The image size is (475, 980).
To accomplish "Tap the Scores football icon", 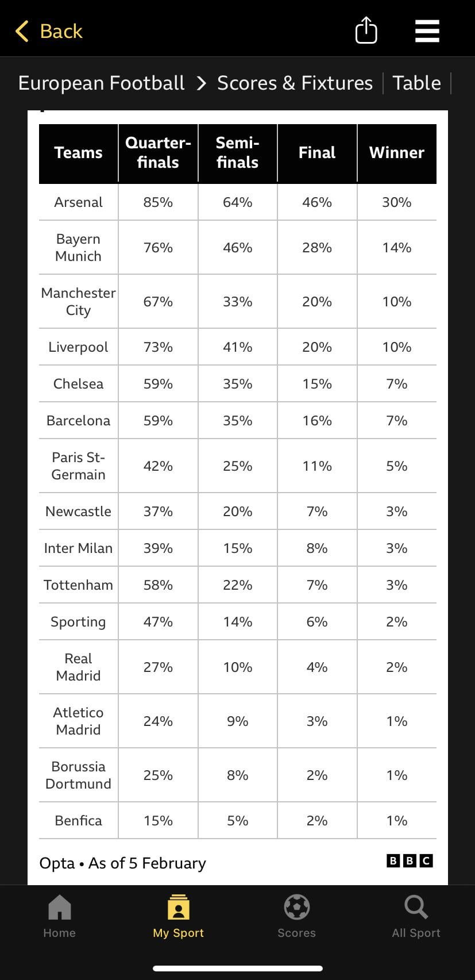I will coord(297,908).
